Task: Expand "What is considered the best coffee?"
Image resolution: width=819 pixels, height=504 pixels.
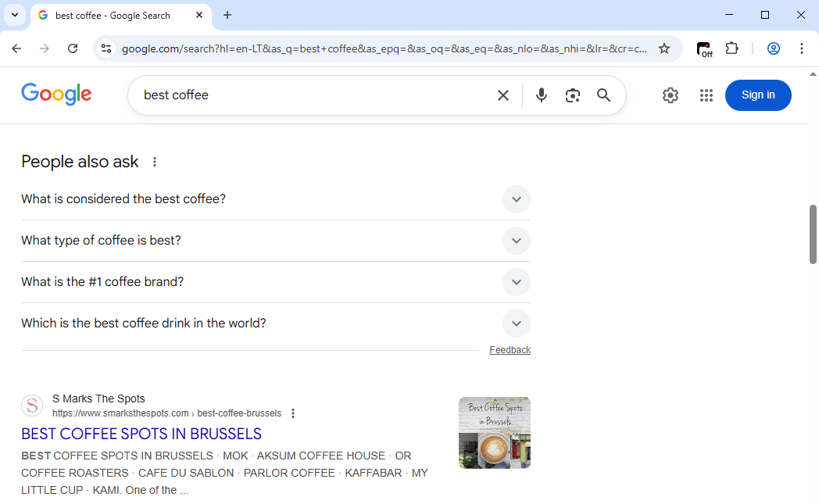Action: point(516,199)
